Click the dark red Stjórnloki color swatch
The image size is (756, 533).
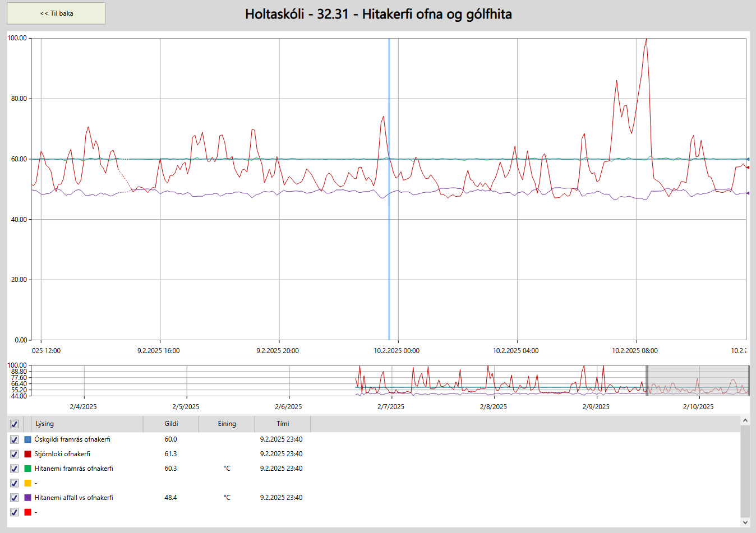tap(27, 454)
